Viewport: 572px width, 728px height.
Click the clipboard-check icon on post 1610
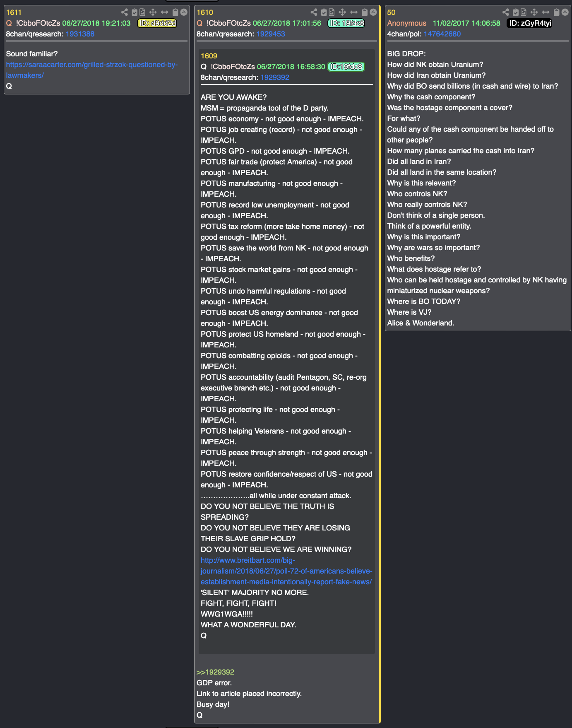[324, 12]
